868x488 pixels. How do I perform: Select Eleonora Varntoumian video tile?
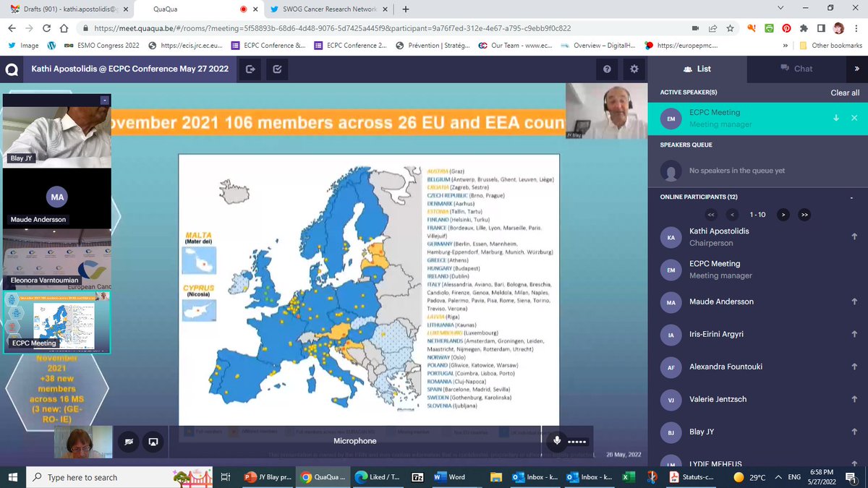[57, 259]
